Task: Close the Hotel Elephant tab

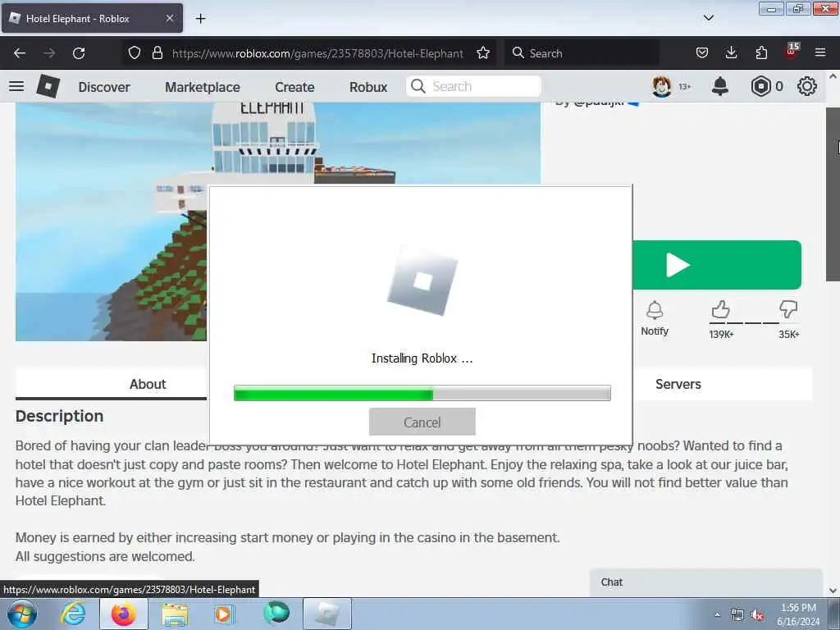Action: pyautogui.click(x=170, y=18)
